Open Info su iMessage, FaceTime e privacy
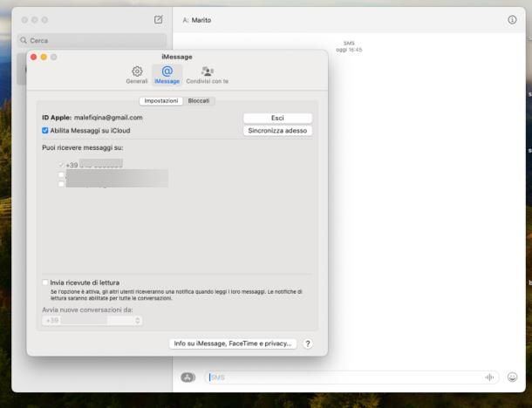This screenshot has height=408, width=532. 233,343
